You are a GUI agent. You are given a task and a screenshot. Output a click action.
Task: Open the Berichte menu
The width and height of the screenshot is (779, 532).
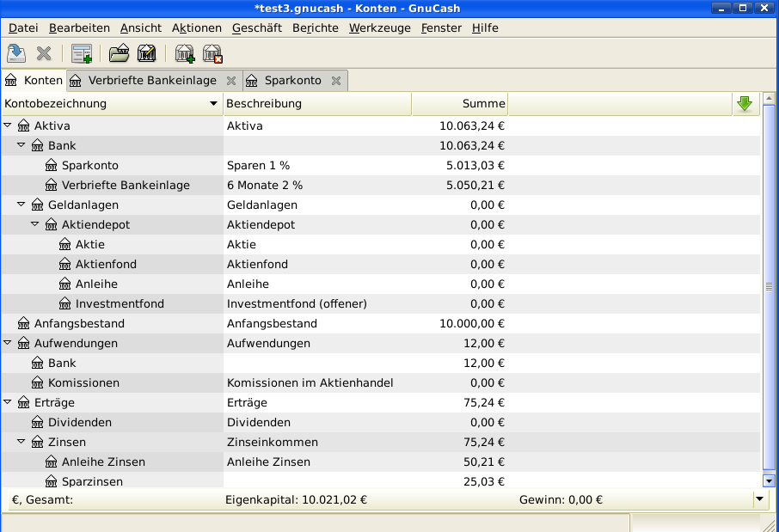[315, 28]
